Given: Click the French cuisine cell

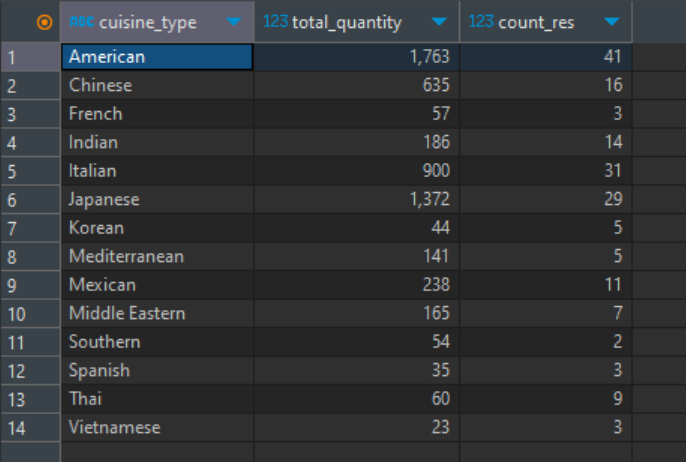Looking at the screenshot, I should tap(157, 114).
